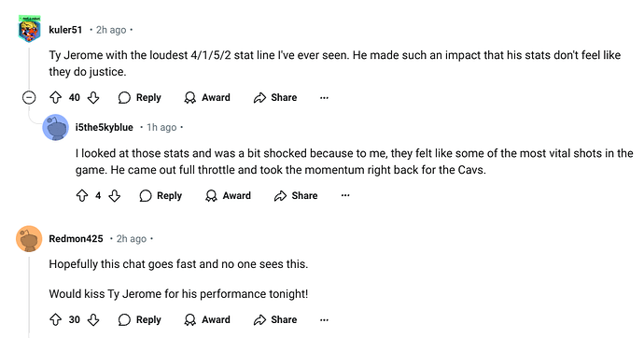
Task: Open more options on i5the5kyblue's reply
Action: (345, 195)
